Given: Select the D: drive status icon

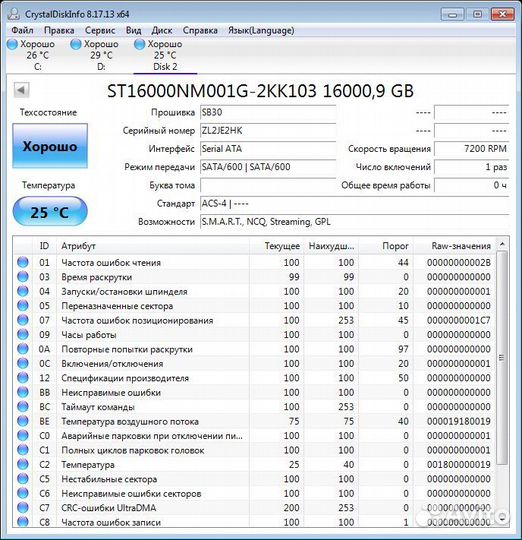Looking at the screenshot, I should 76,44.
